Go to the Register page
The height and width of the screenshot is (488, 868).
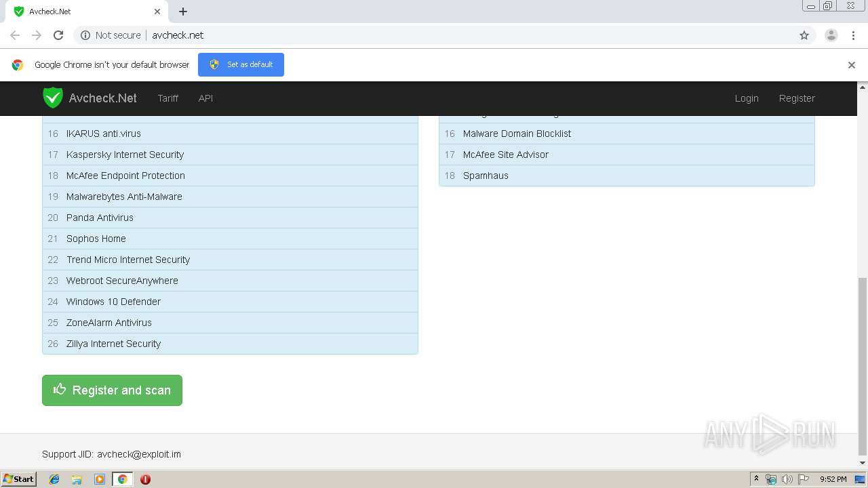pos(797,98)
